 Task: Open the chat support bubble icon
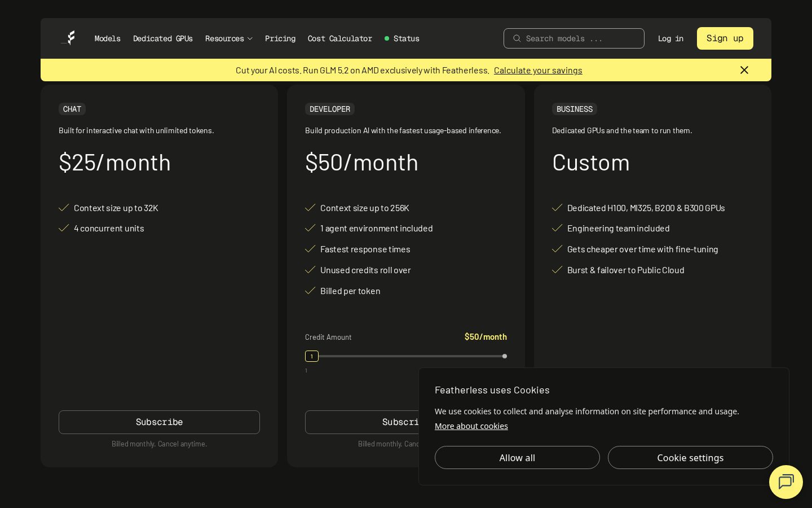tap(786, 482)
